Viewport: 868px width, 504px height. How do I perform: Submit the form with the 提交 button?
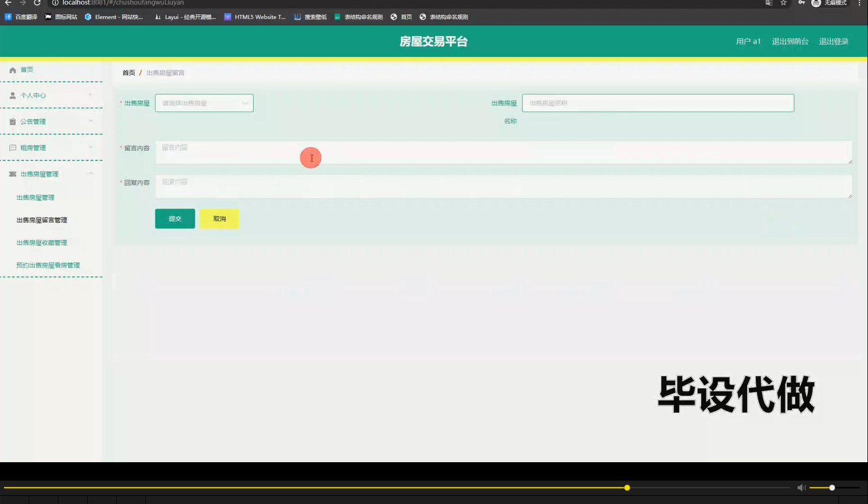click(x=175, y=218)
